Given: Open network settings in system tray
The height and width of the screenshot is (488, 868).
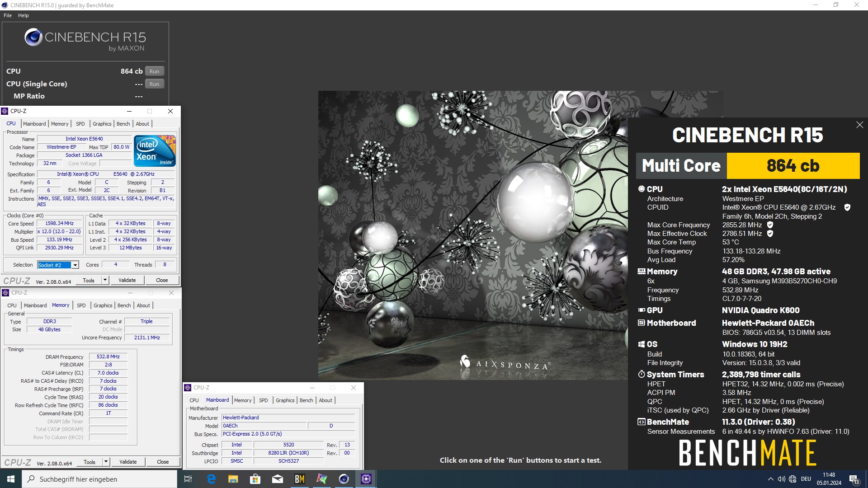Looking at the screenshot, I should 793,479.
